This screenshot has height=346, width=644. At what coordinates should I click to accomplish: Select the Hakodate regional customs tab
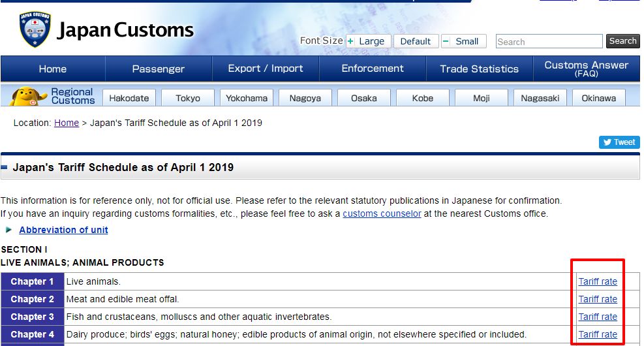(129, 98)
